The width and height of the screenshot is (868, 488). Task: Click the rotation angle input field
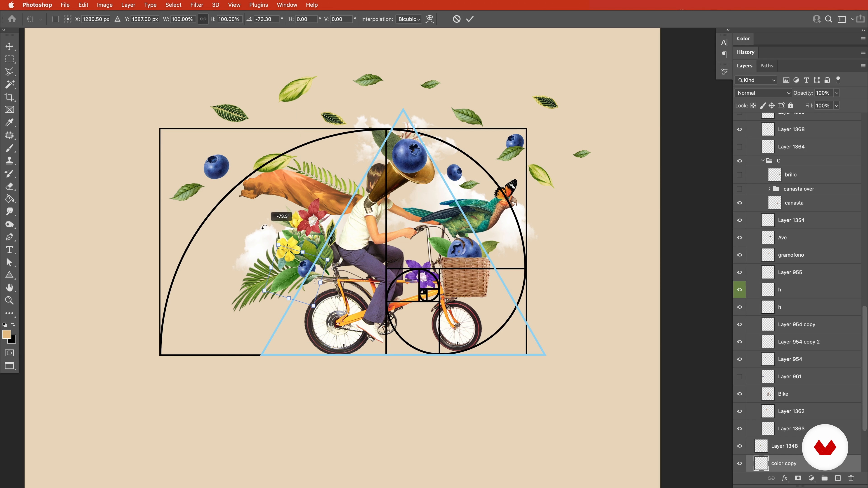coord(267,19)
